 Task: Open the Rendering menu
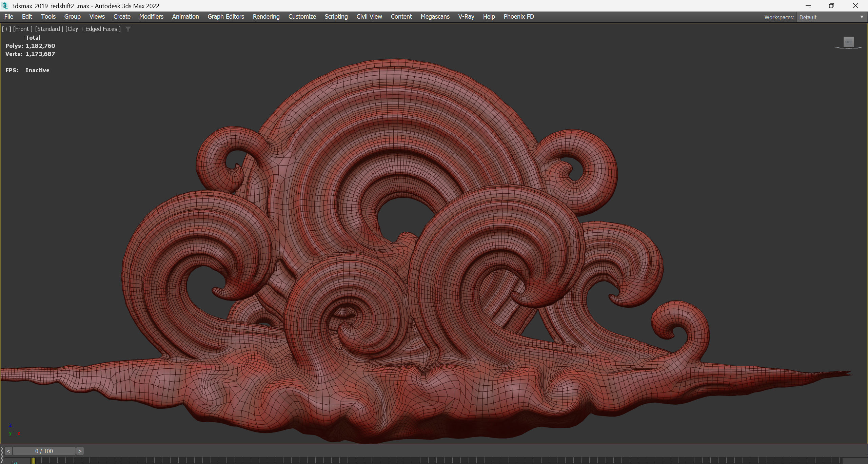266,17
